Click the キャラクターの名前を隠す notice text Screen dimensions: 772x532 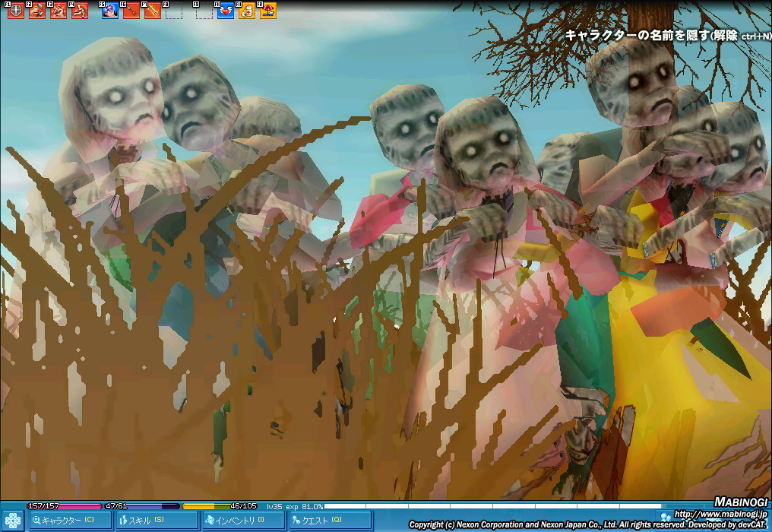[x=668, y=36]
